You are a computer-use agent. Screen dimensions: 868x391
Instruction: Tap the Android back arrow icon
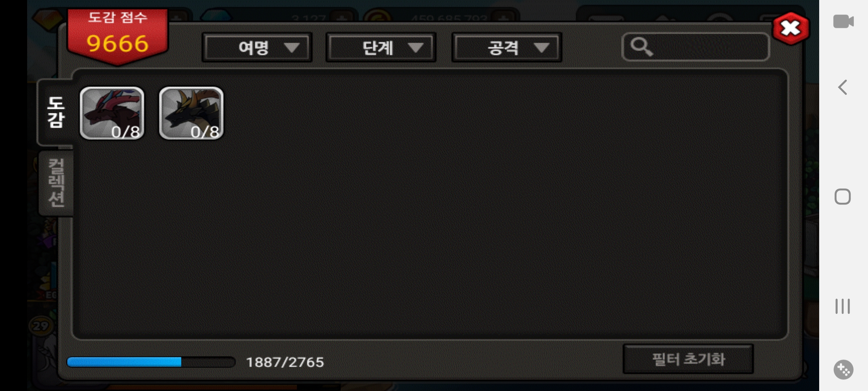coord(843,87)
